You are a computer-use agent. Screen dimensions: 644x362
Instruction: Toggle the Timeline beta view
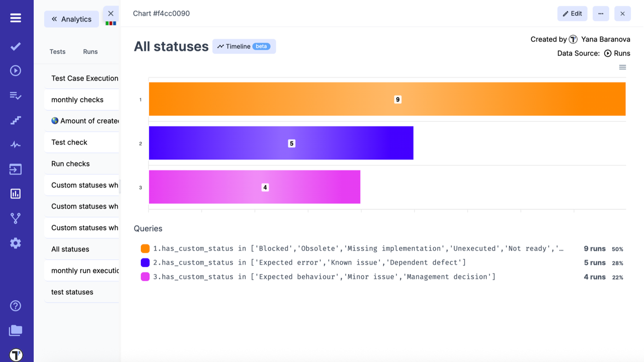(x=244, y=46)
